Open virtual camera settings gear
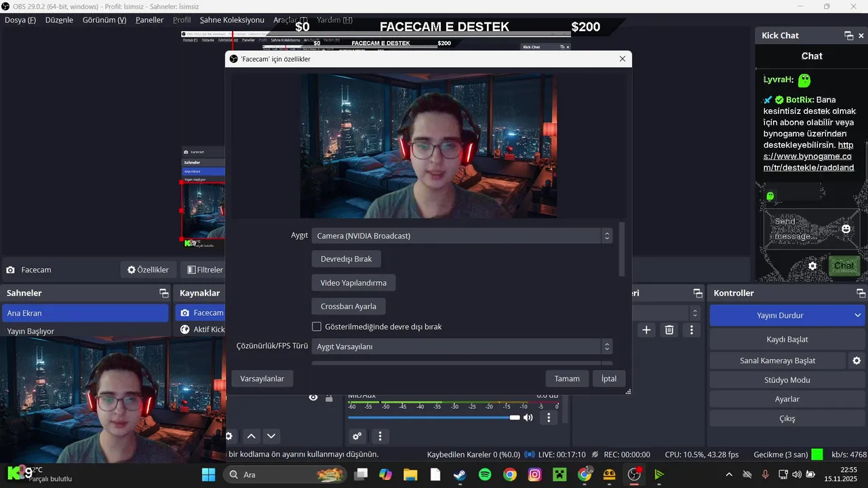 pyautogui.click(x=856, y=361)
